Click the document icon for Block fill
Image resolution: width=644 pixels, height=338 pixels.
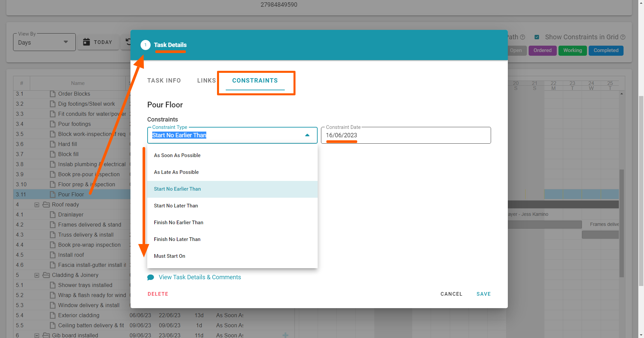pos(53,154)
